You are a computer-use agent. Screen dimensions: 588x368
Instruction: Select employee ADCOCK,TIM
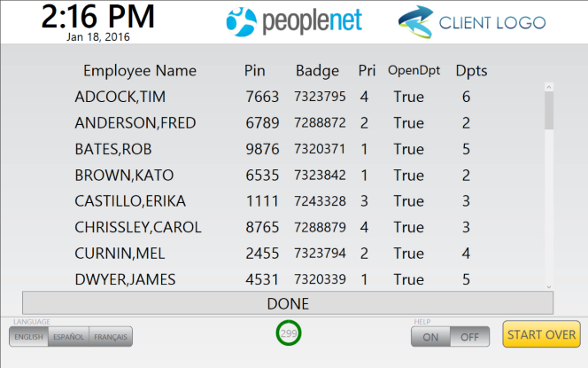[120, 97]
